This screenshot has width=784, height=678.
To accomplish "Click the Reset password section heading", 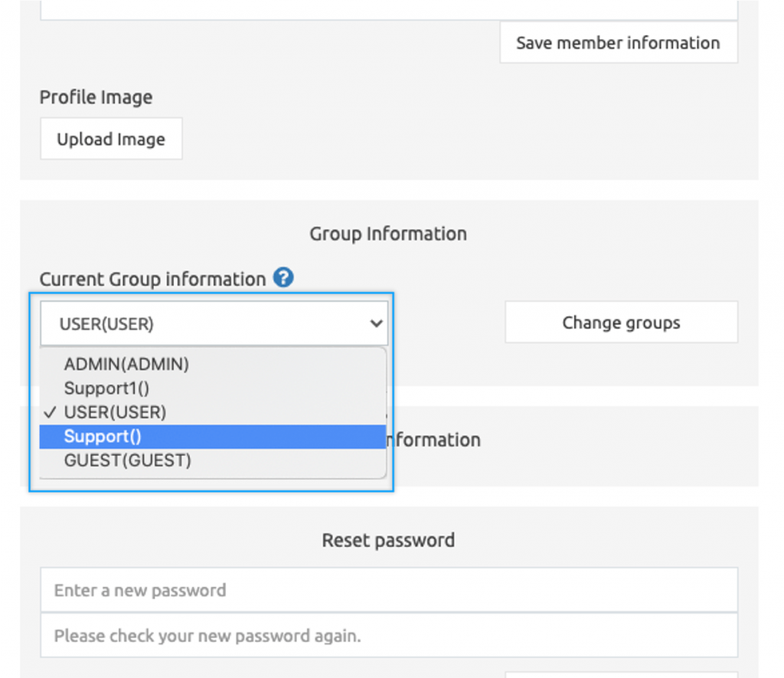I will point(387,540).
